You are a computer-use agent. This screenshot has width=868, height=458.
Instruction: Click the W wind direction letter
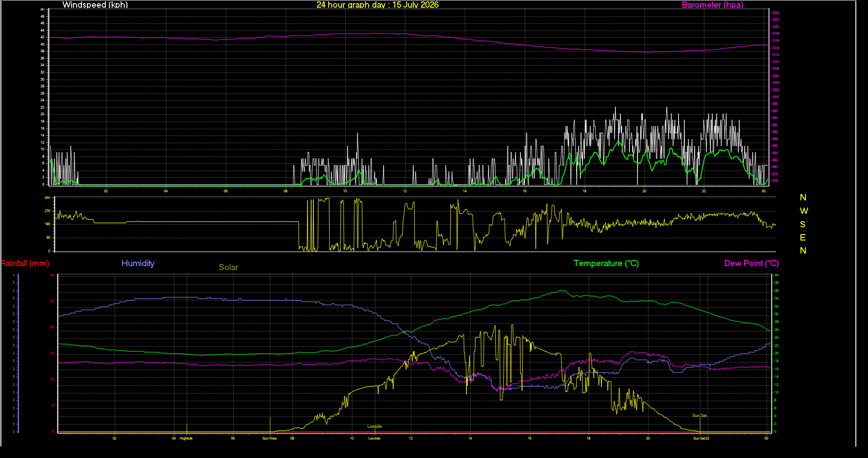pos(804,211)
